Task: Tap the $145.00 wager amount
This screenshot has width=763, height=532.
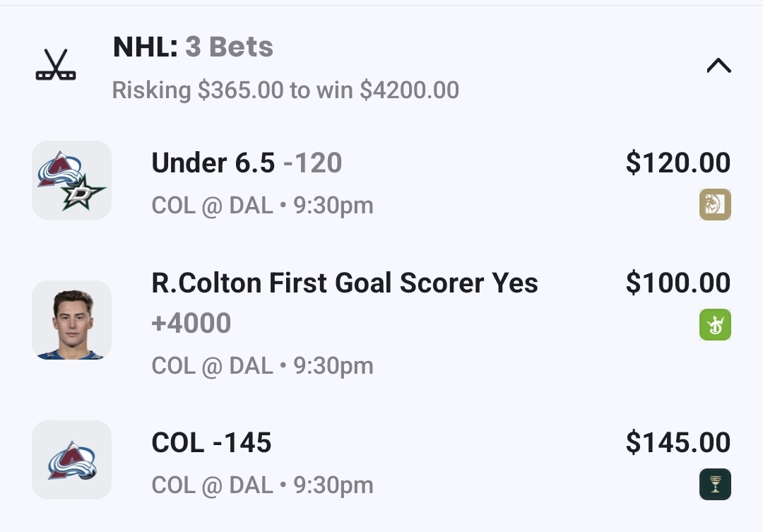Action: (x=678, y=443)
